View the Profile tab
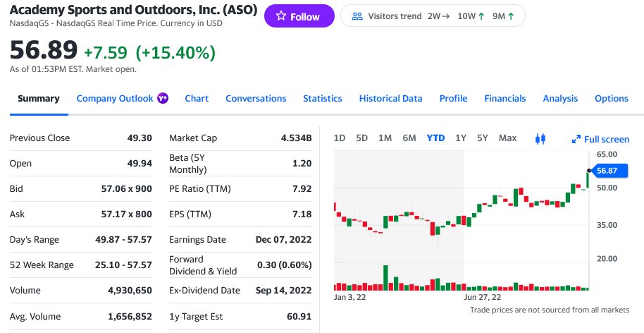Viewport: 644px width, 333px height. (454, 98)
